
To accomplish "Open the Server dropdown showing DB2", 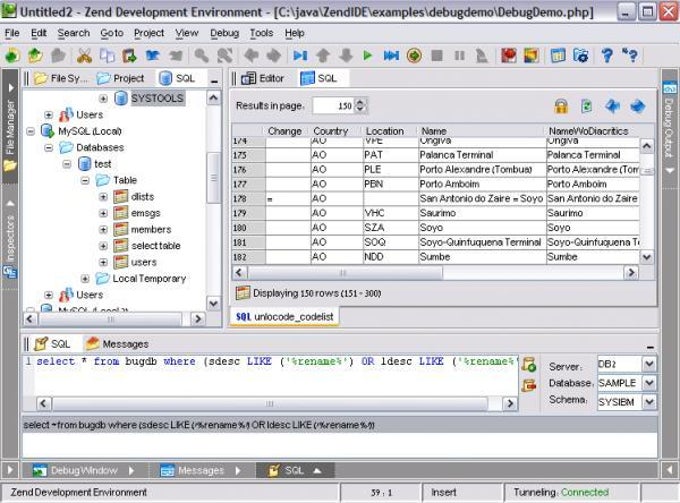I will point(649,364).
